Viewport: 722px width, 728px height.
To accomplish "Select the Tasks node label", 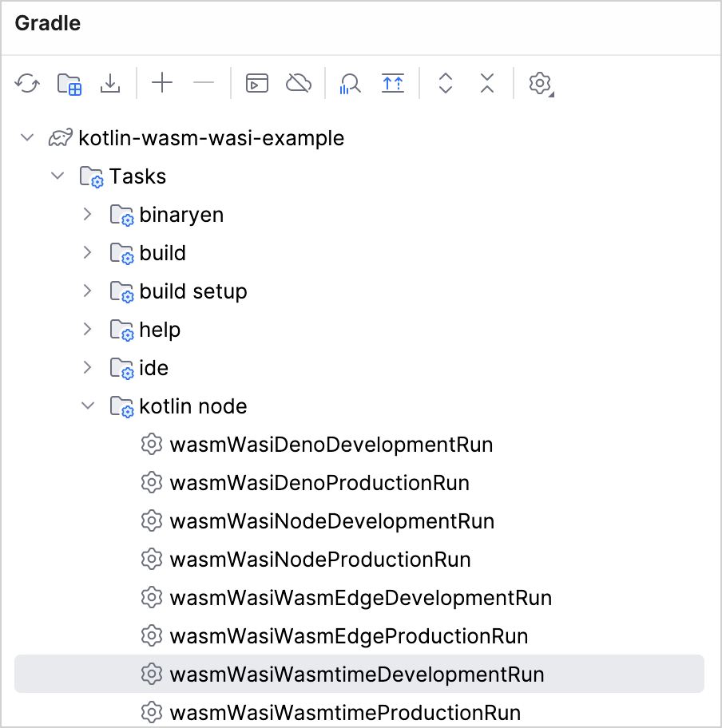I will (x=137, y=176).
